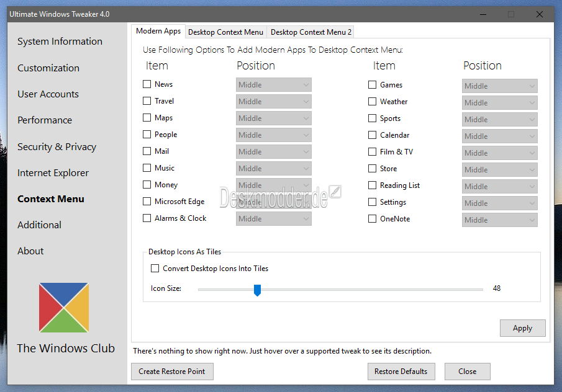The image size is (562, 392).
Task: Select Context Menu in sidebar
Action: click(51, 199)
